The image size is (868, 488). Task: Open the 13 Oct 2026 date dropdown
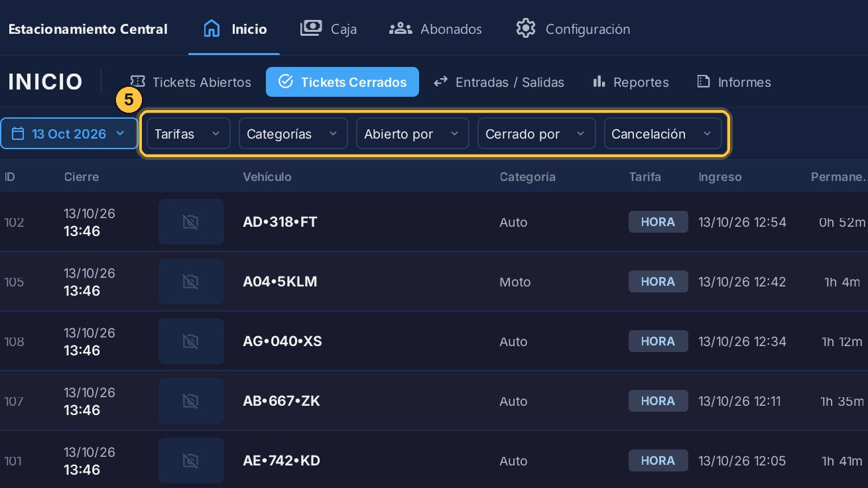coord(69,134)
